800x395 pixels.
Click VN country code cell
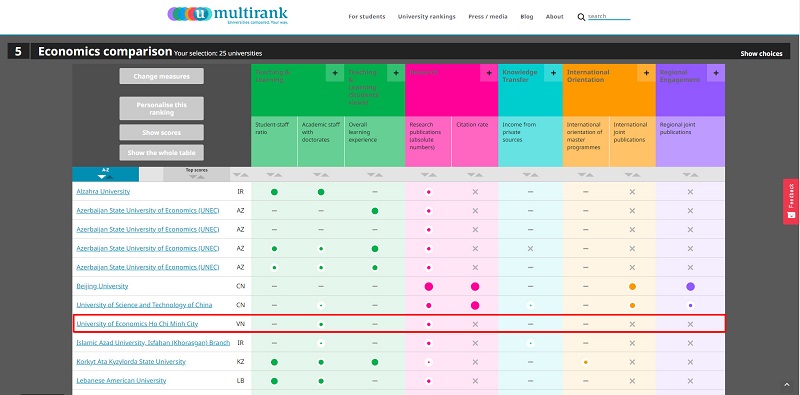point(241,324)
